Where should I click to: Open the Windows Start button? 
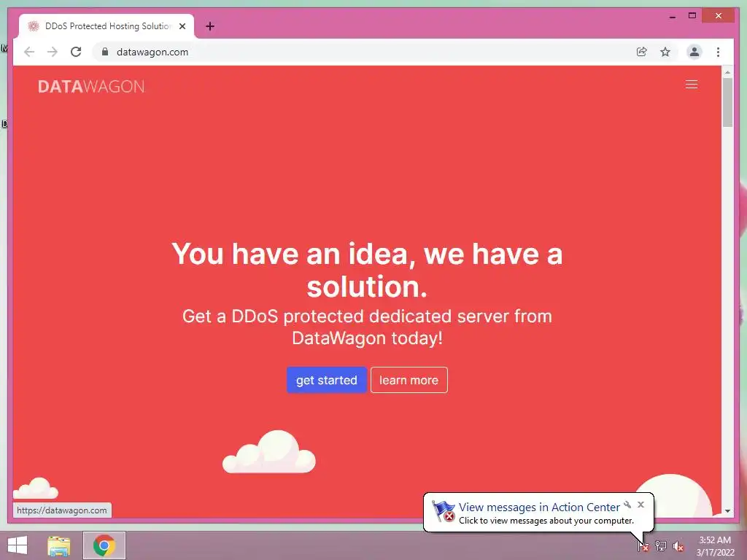[x=18, y=545]
